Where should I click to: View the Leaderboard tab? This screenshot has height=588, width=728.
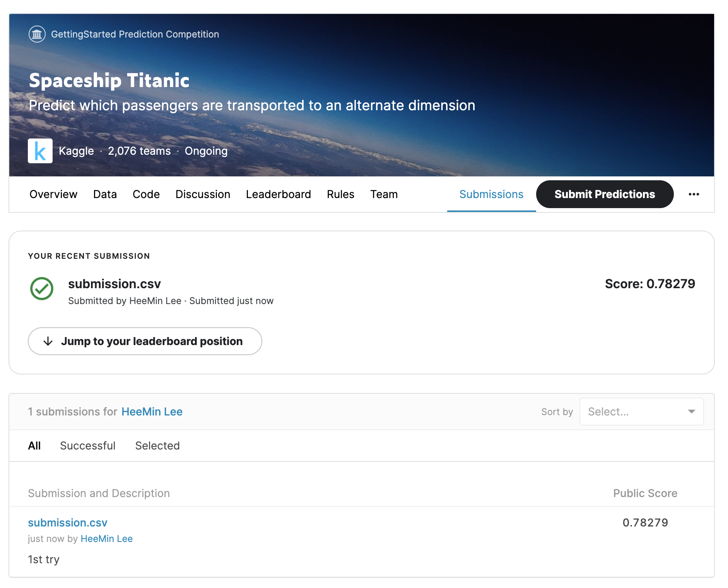279,194
